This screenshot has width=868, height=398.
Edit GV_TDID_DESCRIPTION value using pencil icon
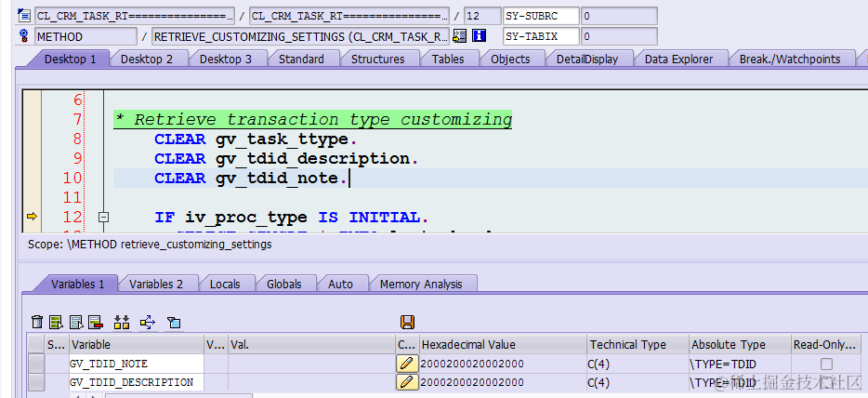pos(407,382)
